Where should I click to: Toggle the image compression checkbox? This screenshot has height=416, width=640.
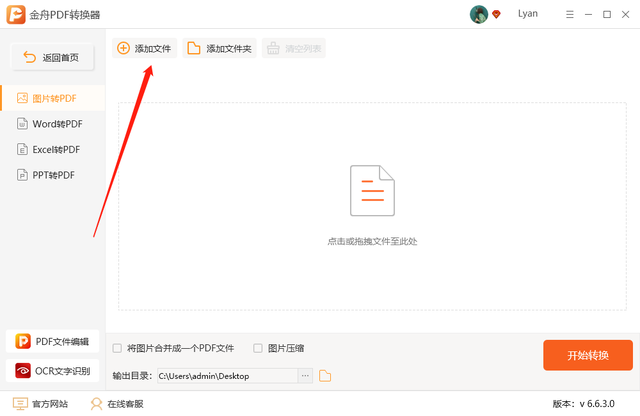258,348
